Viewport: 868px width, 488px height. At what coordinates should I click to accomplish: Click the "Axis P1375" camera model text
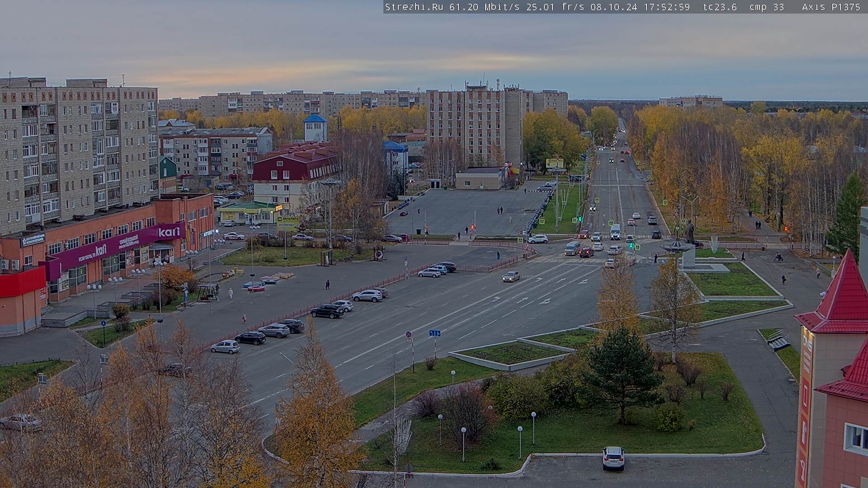(x=831, y=7)
